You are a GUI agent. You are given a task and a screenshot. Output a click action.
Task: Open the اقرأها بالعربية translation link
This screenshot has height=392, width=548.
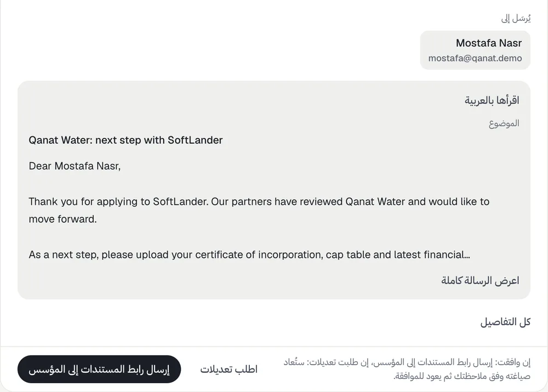(492, 101)
